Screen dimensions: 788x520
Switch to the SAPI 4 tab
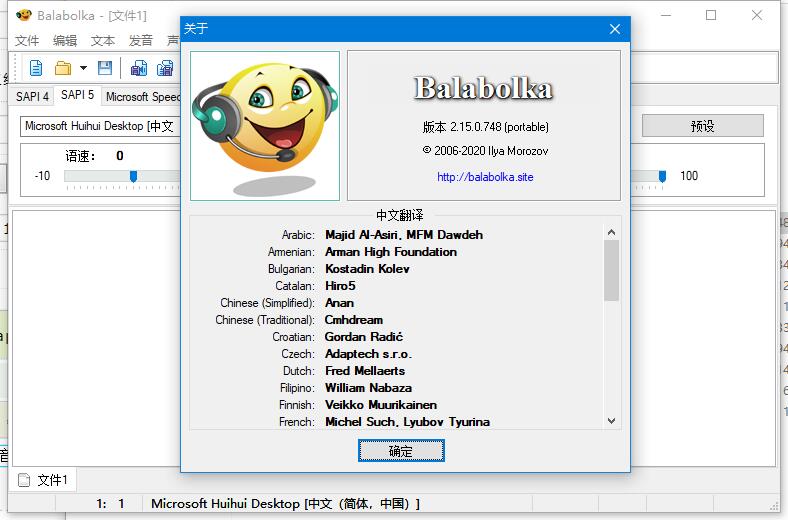click(x=32, y=96)
